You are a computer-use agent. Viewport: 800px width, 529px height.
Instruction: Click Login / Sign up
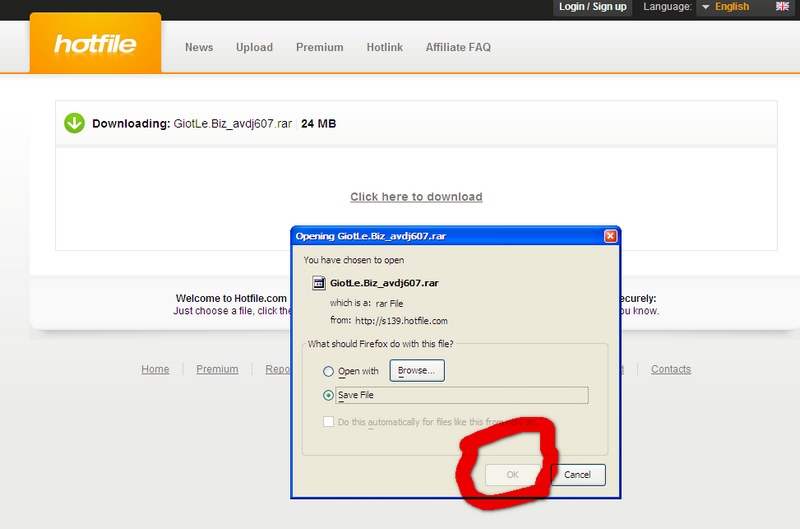click(x=592, y=7)
